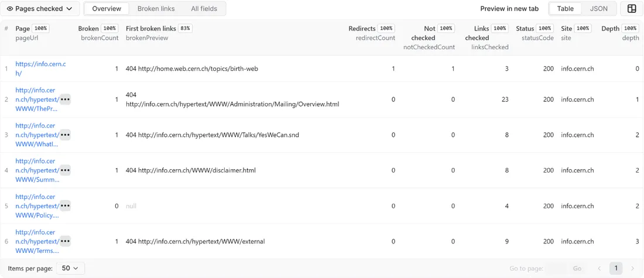644x278 pixels.
Task: Click the 83% badge on First broken links
Action: tap(185, 28)
